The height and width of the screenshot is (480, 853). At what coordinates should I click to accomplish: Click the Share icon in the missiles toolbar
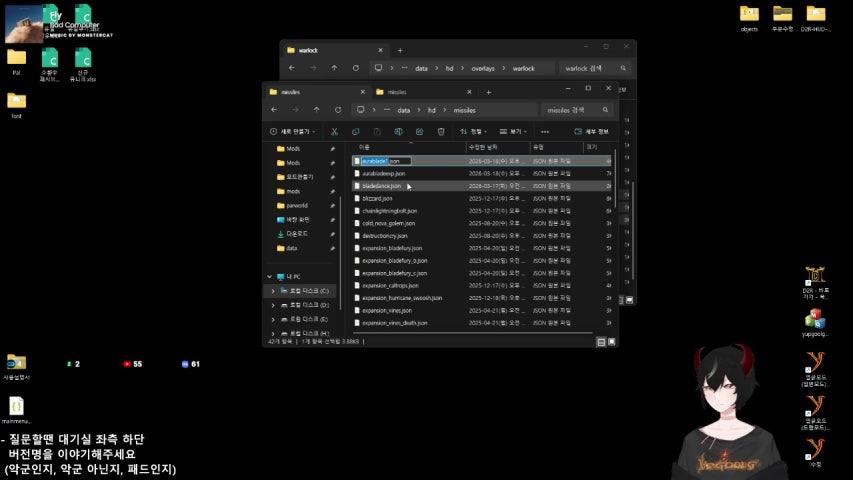[419, 131]
